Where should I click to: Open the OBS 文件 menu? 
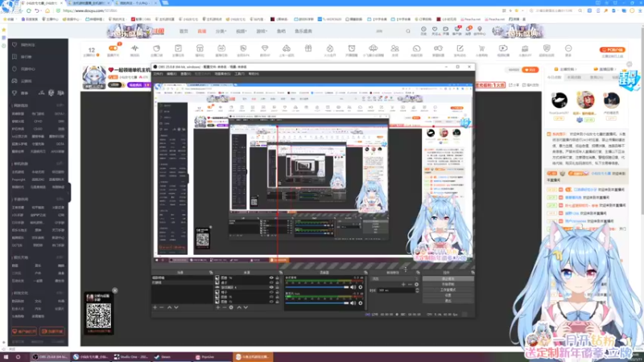(158, 74)
